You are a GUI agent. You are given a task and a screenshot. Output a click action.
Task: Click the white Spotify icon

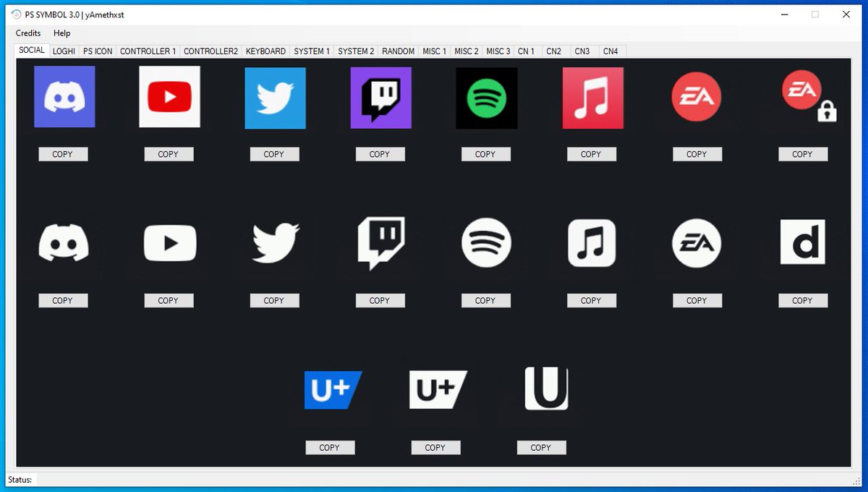(x=486, y=242)
